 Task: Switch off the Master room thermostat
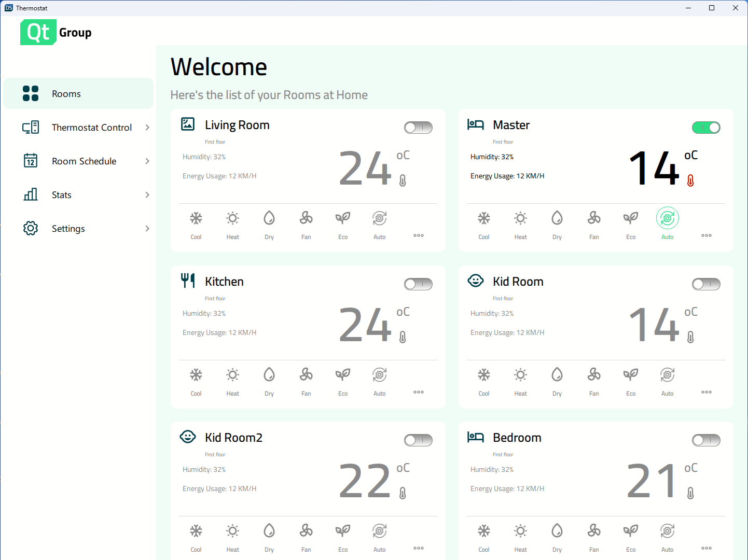click(x=706, y=127)
